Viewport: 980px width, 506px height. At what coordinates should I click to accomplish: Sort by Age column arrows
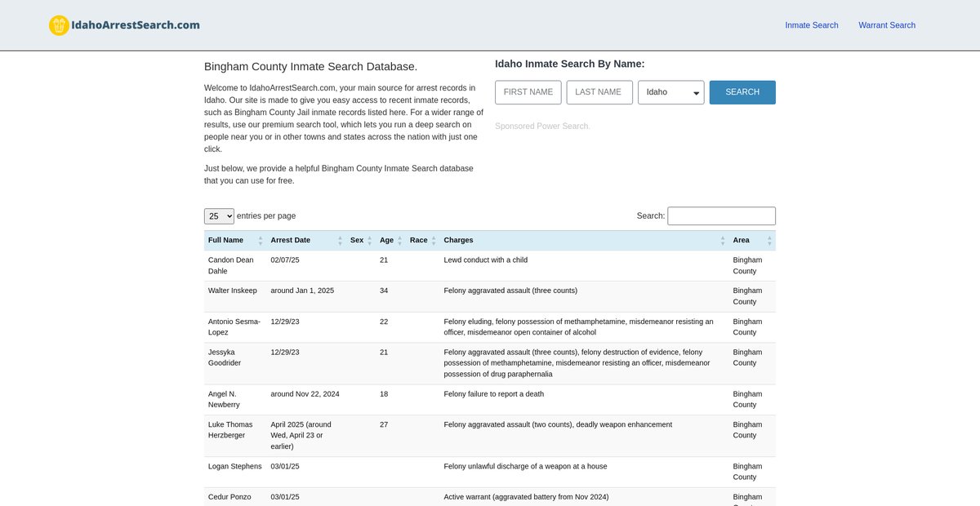pos(399,241)
